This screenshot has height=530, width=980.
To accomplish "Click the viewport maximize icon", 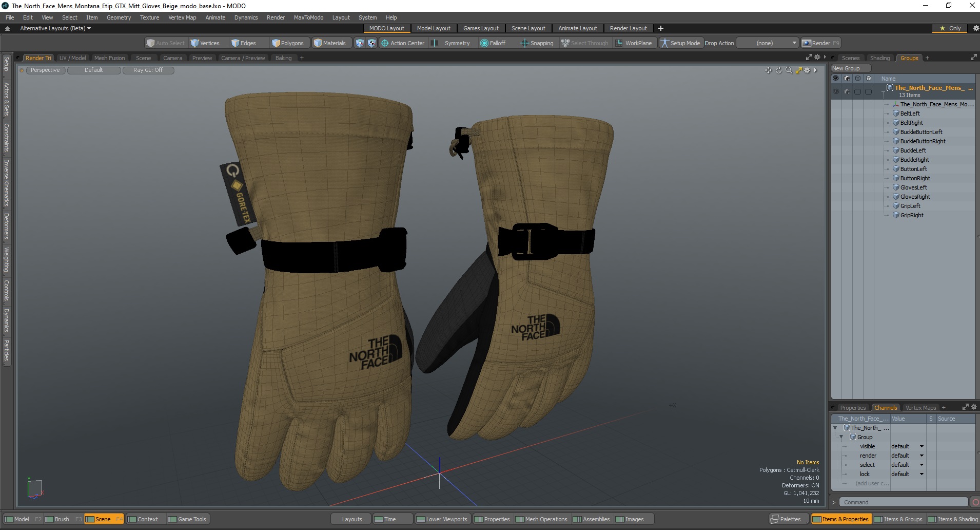I will tap(798, 70).
